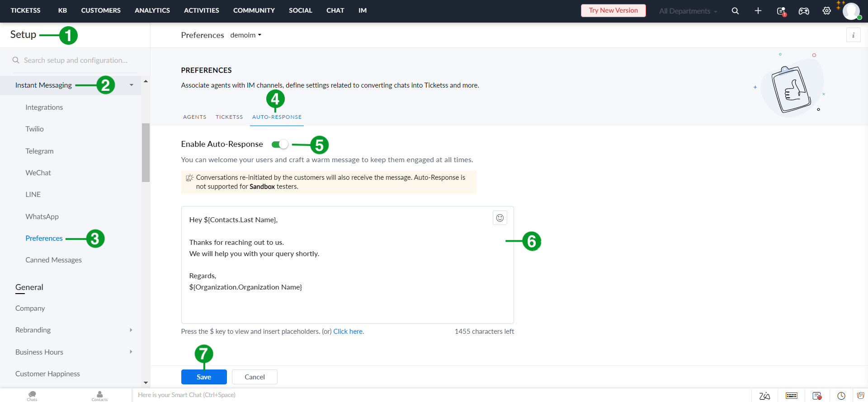Image resolution: width=868 pixels, height=402 pixels.
Task: Click the plus quick-add icon
Action: (758, 11)
